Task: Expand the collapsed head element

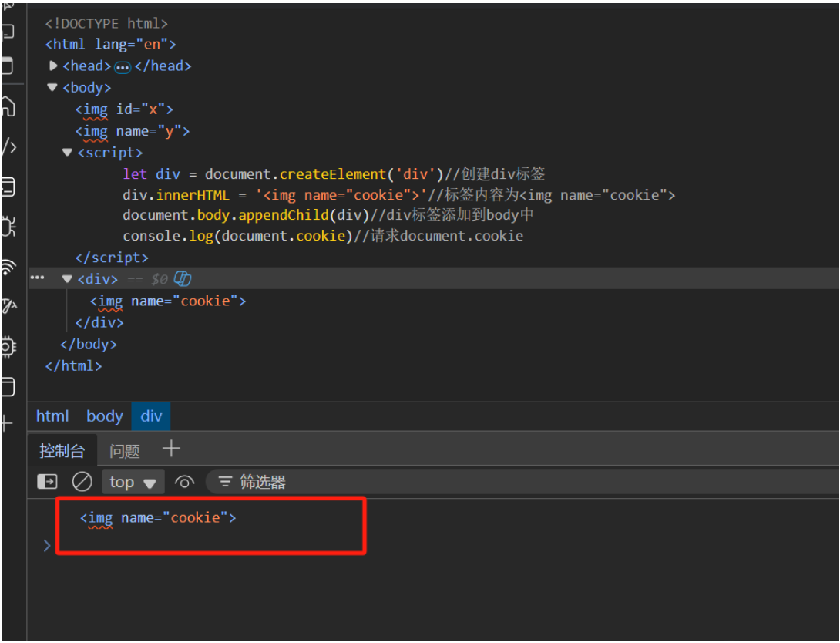Action: click(53, 66)
